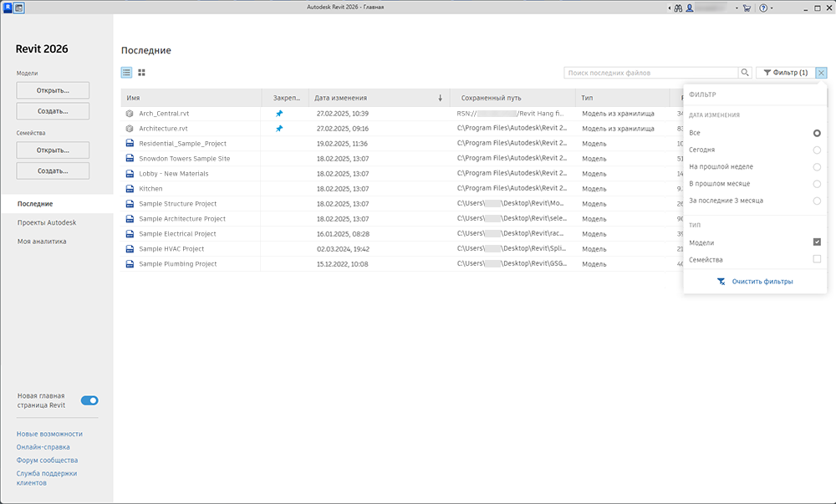Check the Семейства type checkbox
836x504 pixels.
(817, 259)
